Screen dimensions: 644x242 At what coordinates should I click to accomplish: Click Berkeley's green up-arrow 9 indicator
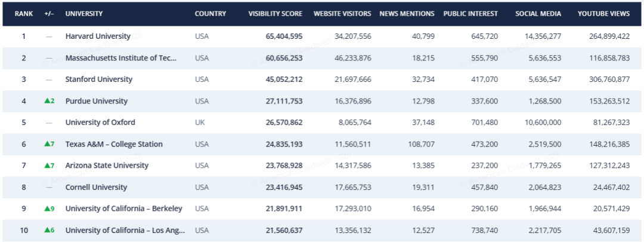(49, 209)
